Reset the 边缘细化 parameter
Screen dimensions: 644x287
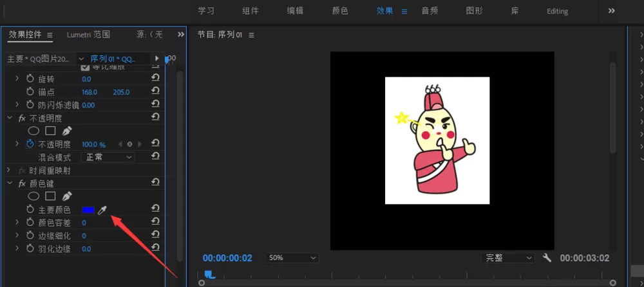tap(155, 235)
